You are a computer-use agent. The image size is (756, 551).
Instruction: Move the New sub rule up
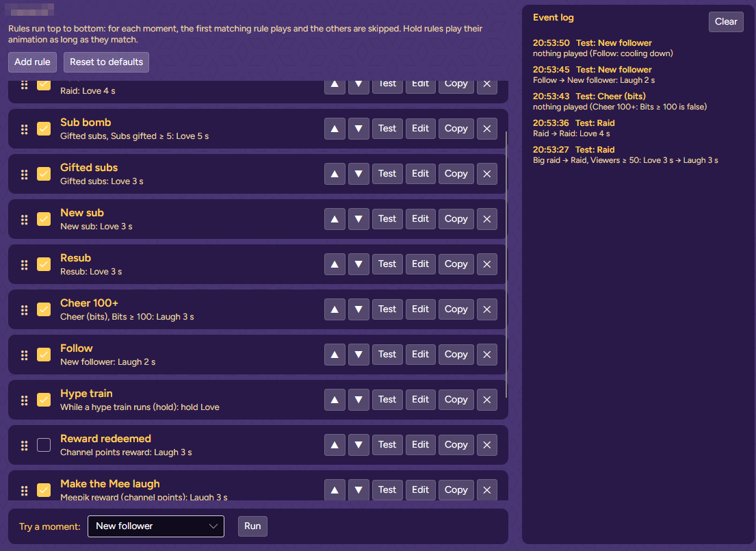click(x=335, y=219)
